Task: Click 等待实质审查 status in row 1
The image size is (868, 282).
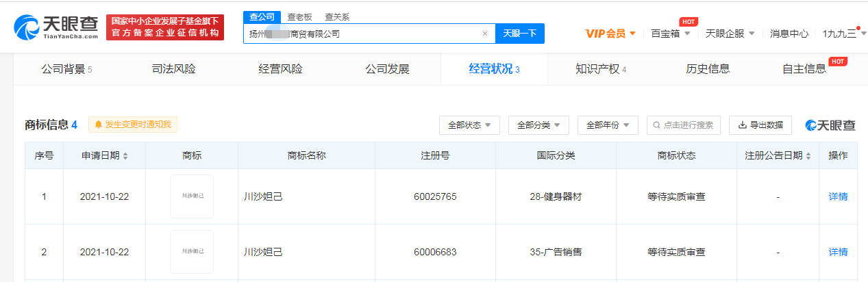Action: click(x=676, y=196)
